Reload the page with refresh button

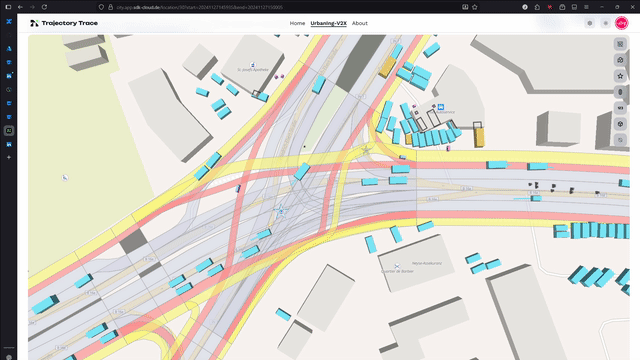point(44,7)
